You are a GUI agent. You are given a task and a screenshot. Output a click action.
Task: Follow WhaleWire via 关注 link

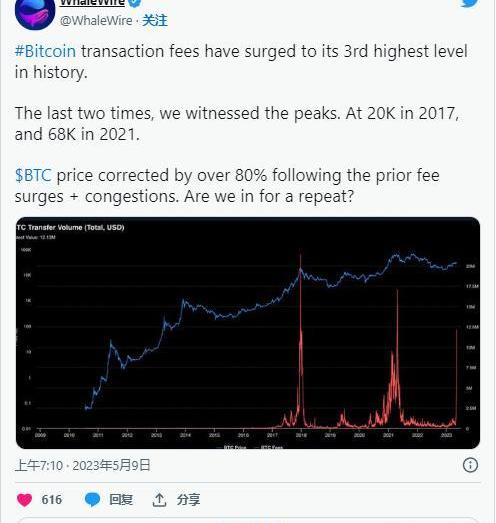(x=155, y=21)
